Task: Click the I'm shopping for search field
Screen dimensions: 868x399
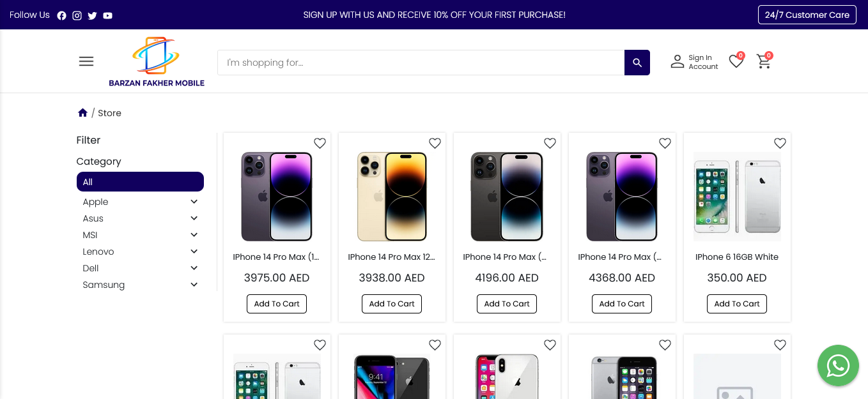Action: pyautogui.click(x=421, y=63)
